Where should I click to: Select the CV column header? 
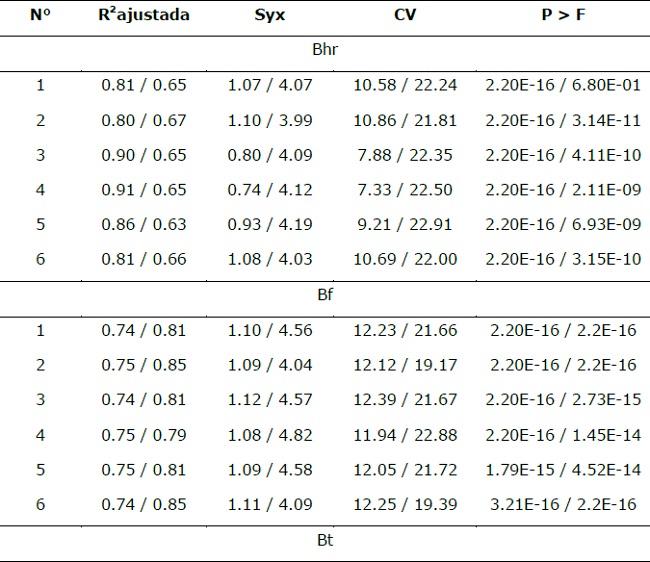point(405,16)
